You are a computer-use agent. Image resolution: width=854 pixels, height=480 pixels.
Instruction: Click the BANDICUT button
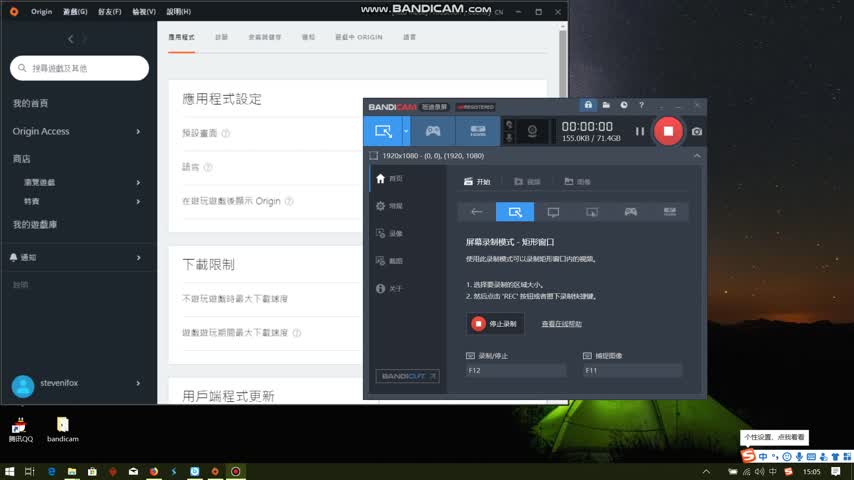407,376
